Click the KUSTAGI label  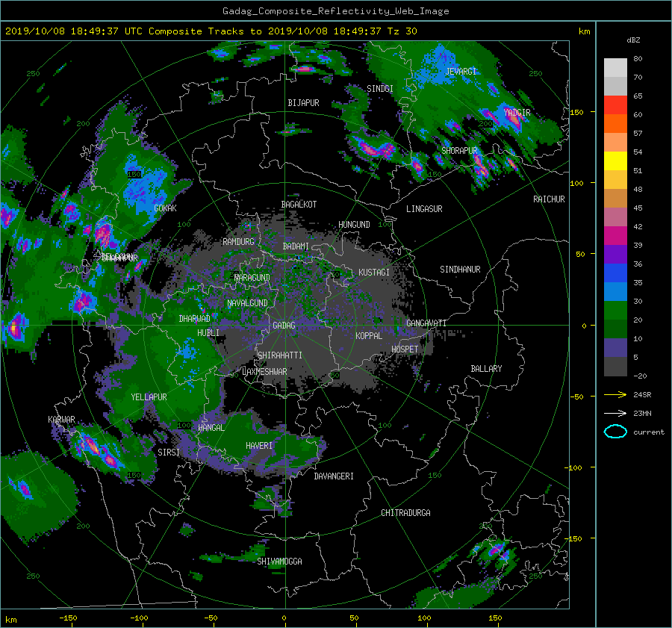[x=374, y=273]
